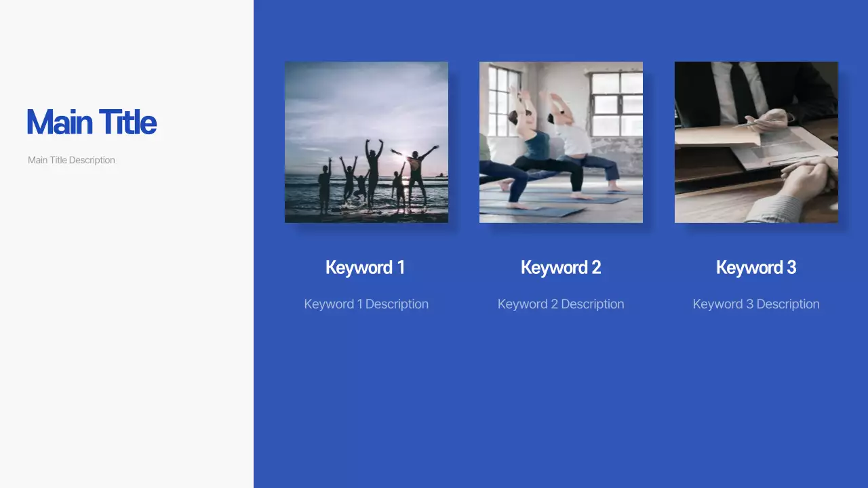
Task: Click the Main Title heading
Action: click(92, 123)
